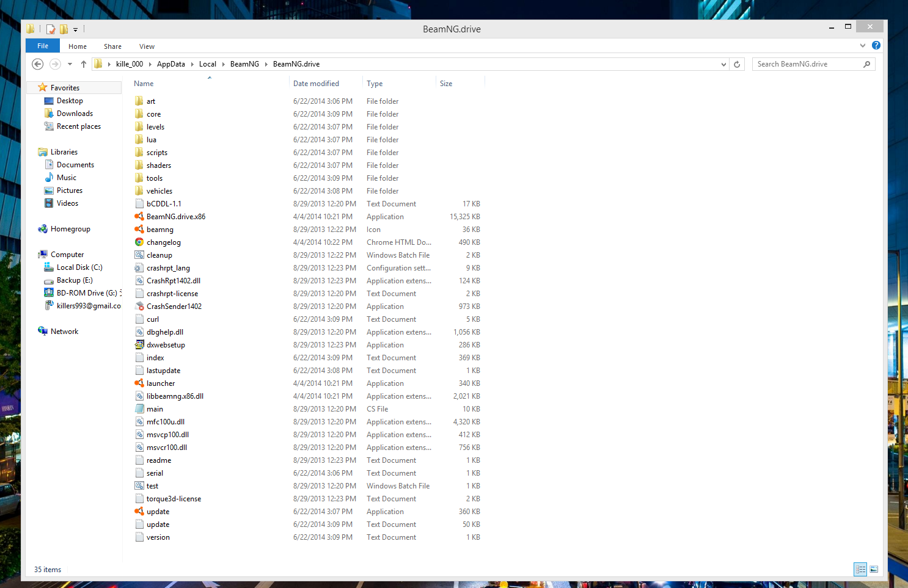Viewport: 908px width, 588px height.
Task: Click the Homegroup icon in the navigation pane
Action: [43, 229]
